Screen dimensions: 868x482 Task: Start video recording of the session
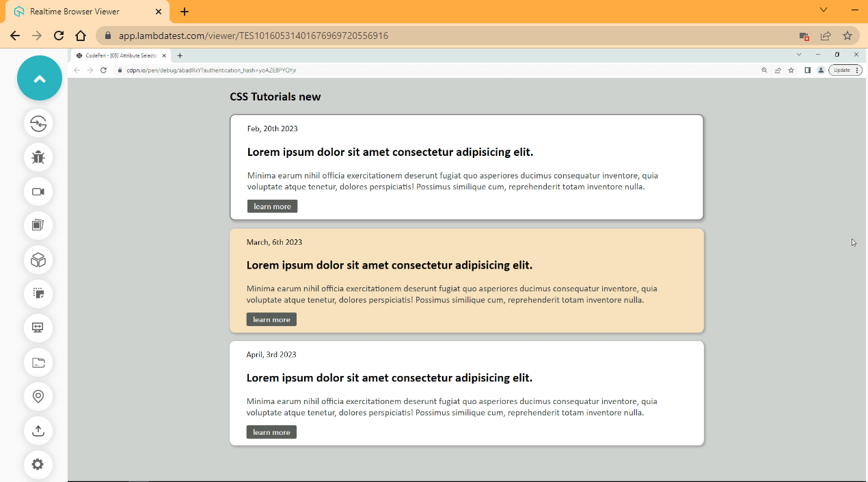pos(38,191)
